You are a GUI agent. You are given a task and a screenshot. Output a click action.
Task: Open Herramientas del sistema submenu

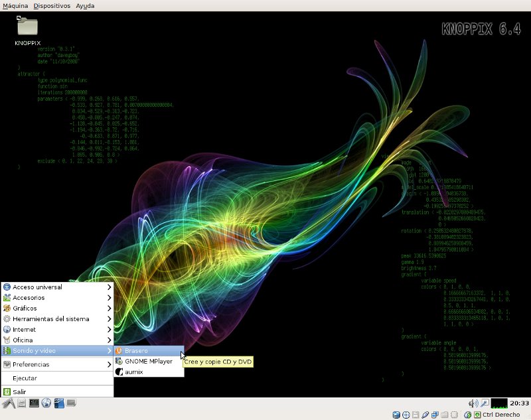57,318
